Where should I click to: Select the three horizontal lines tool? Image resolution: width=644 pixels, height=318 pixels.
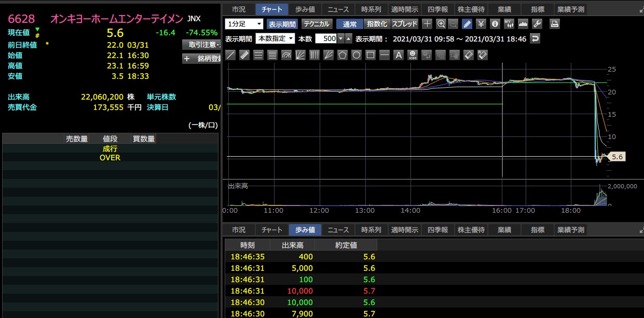pyautogui.click(x=258, y=54)
